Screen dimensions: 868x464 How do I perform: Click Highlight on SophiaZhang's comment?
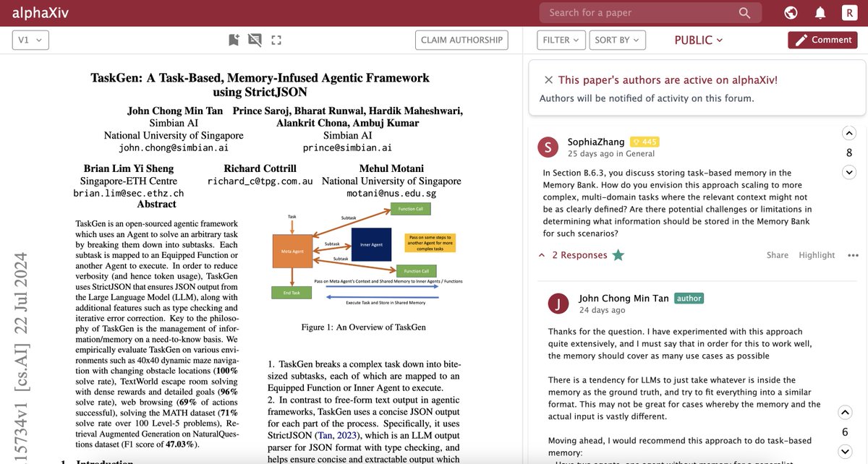817,255
